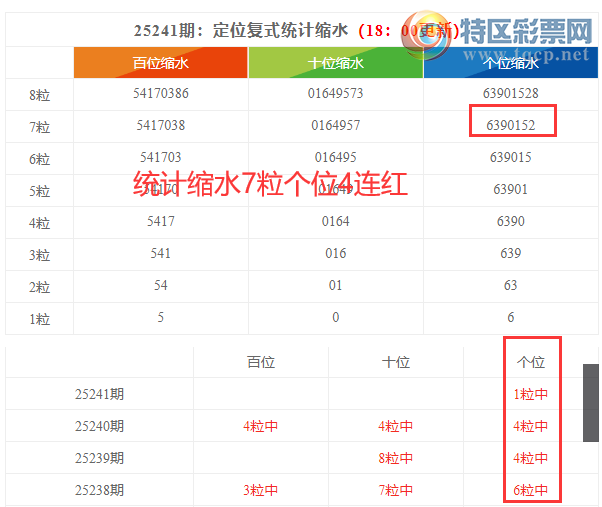This screenshot has height=507, width=602.
Task: Click the value 016 in 3粒 row
Action: click(x=336, y=253)
